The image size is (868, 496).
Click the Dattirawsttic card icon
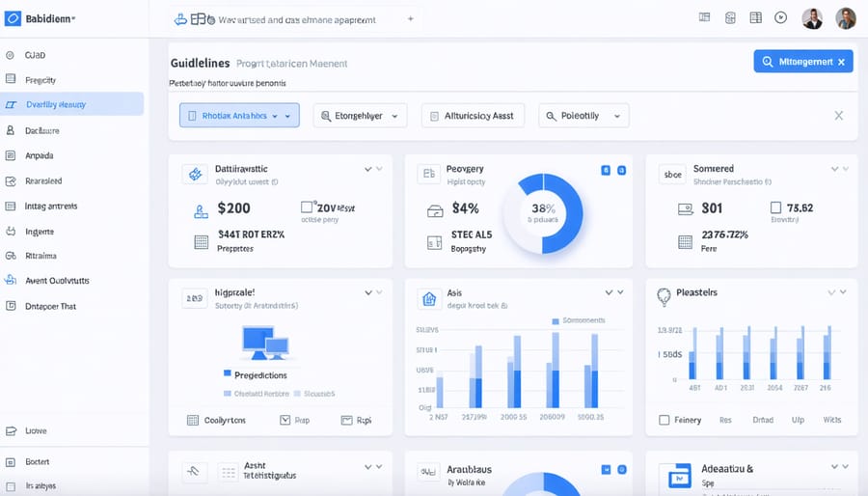click(x=195, y=174)
